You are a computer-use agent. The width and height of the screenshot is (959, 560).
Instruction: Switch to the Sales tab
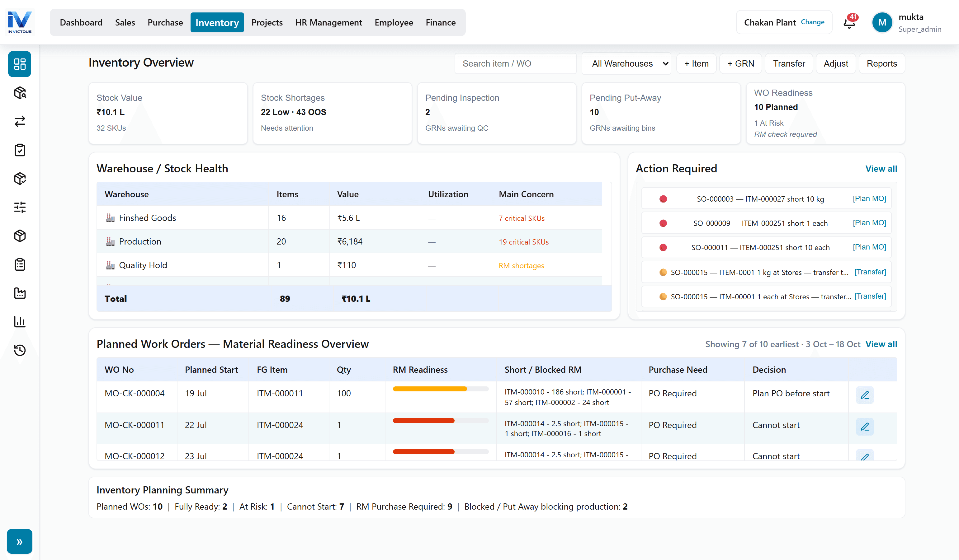125,22
